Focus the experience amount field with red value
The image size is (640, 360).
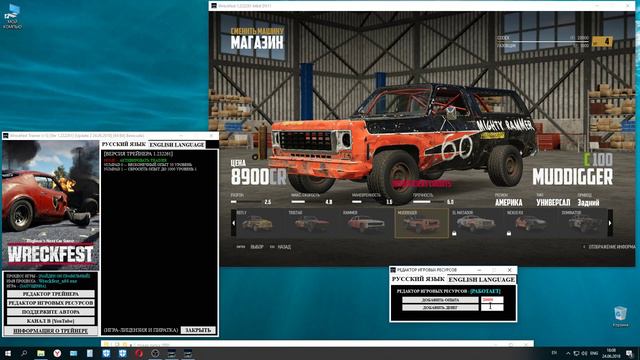[x=492, y=300]
